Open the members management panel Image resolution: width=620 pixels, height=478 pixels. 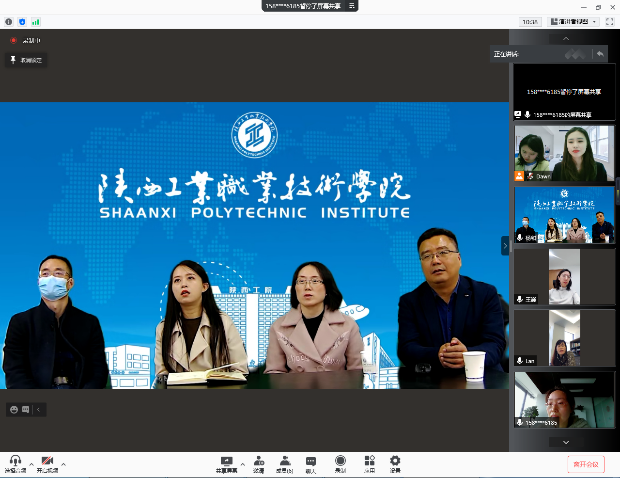tap(285, 461)
